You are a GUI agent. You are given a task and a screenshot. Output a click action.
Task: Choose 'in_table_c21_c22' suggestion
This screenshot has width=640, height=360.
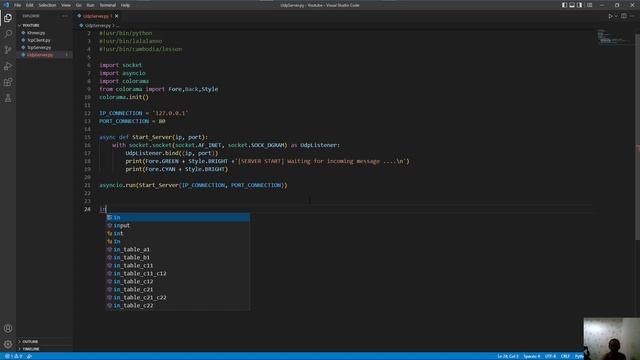point(178,298)
